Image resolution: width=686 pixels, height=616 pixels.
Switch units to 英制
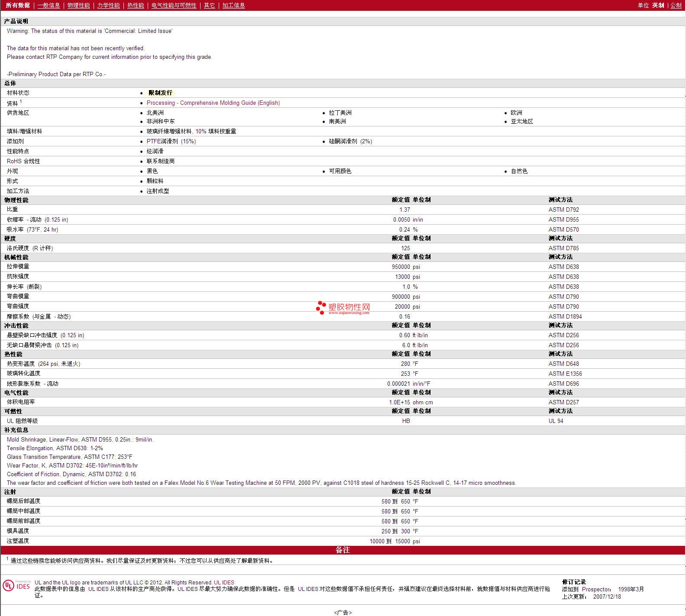point(658,5)
